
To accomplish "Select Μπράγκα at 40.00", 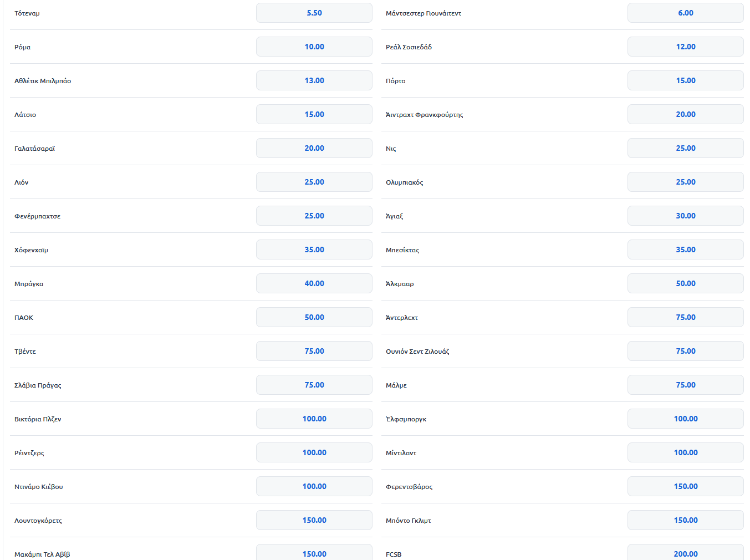I will [x=314, y=283].
